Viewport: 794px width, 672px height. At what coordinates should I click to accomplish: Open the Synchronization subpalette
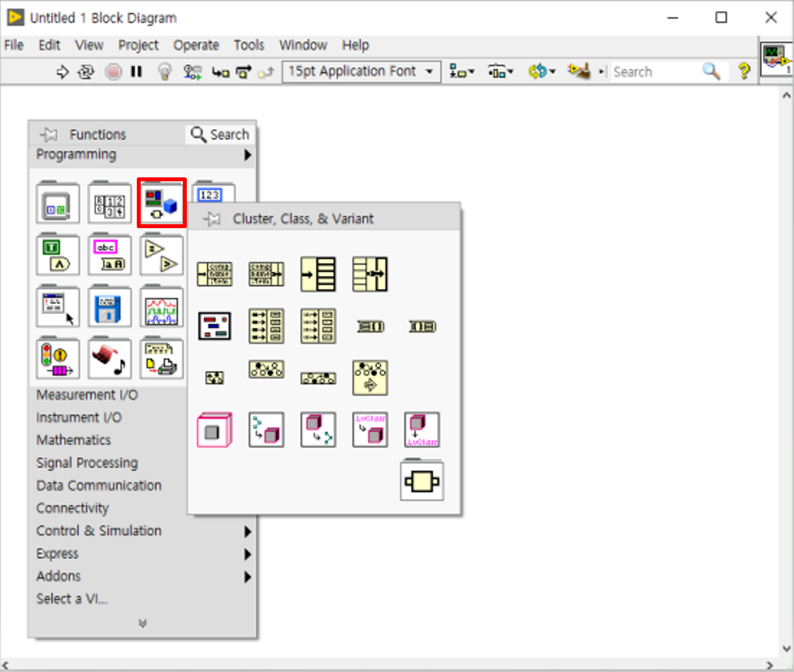(x=58, y=358)
